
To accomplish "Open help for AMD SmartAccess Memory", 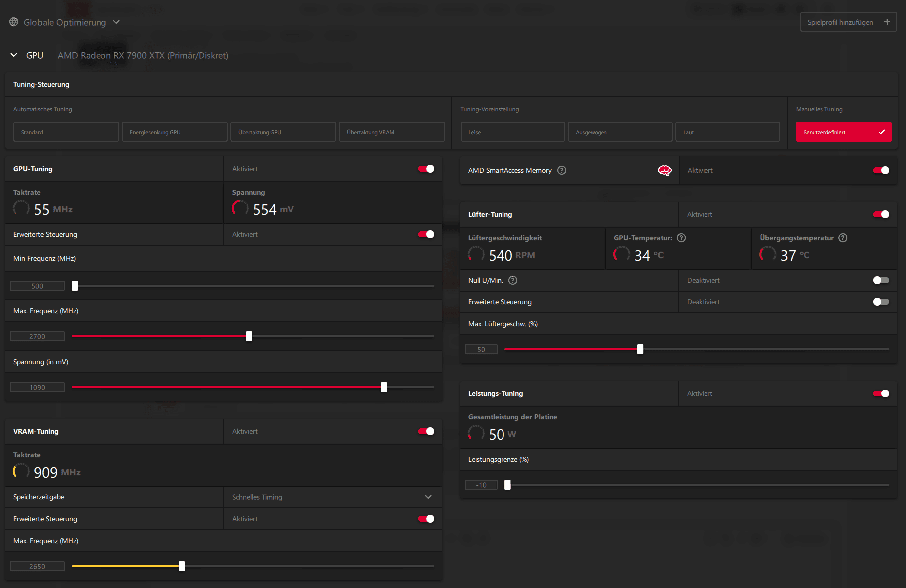I will point(562,170).
